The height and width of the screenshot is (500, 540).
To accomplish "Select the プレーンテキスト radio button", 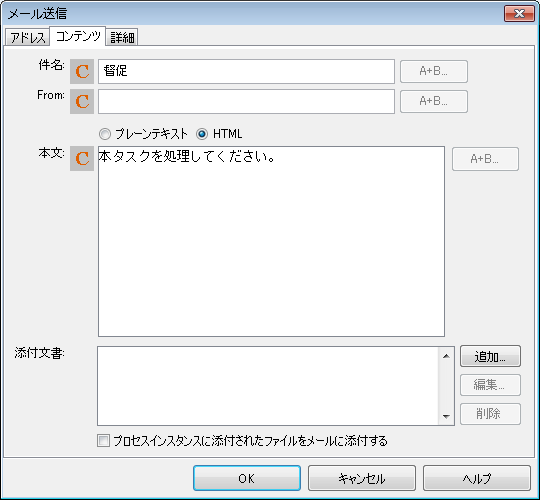I will point(105,134).
